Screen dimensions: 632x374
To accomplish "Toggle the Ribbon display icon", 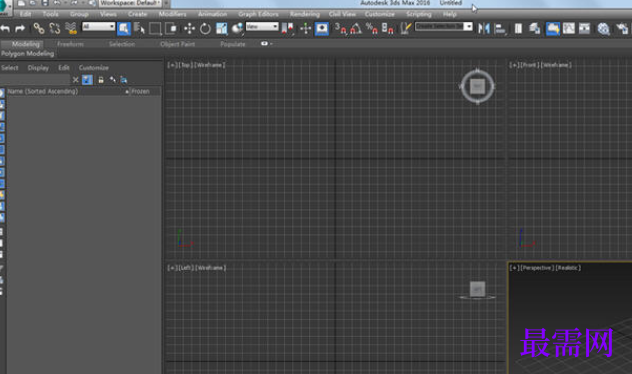I will tap(553, 29).
